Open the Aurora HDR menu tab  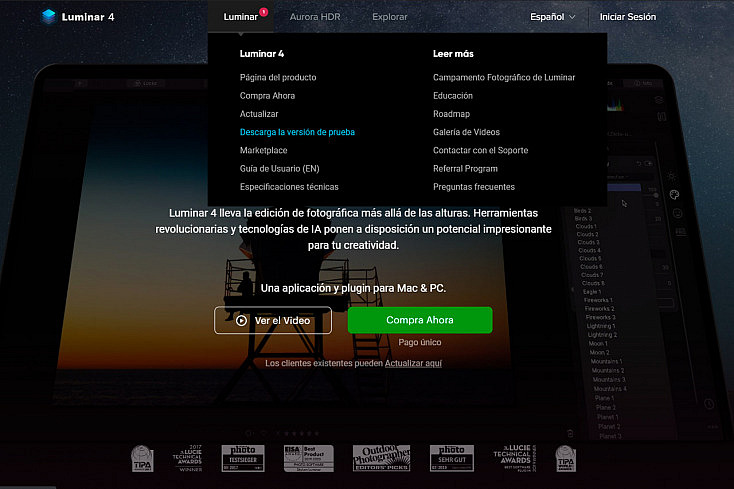coord(315,17)
